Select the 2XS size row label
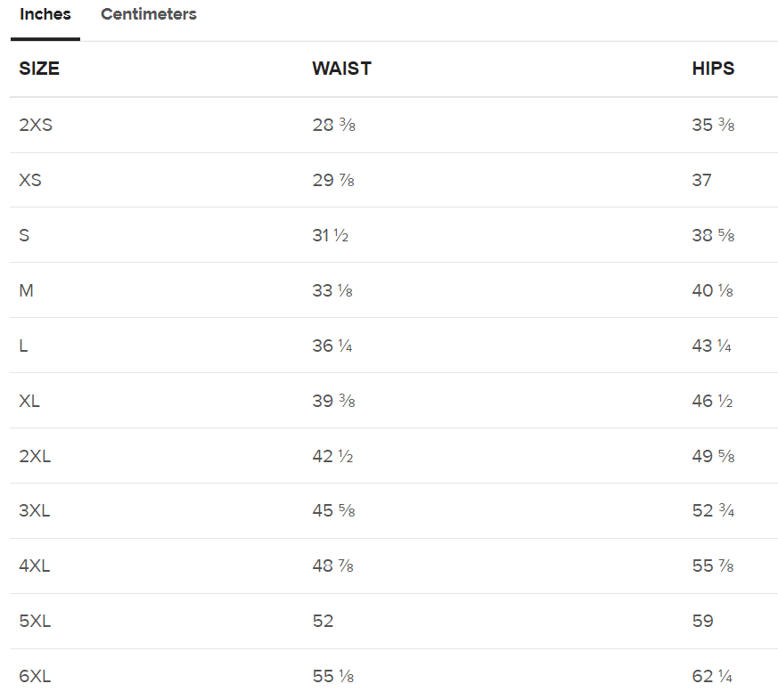The image size is (778, 700). coord(36,125)
